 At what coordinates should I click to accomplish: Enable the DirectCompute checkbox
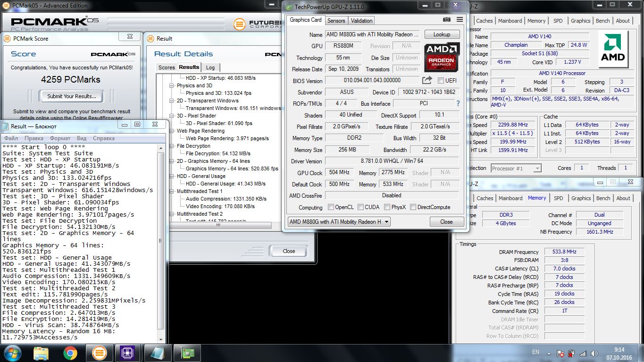click(x=413, y=207)
